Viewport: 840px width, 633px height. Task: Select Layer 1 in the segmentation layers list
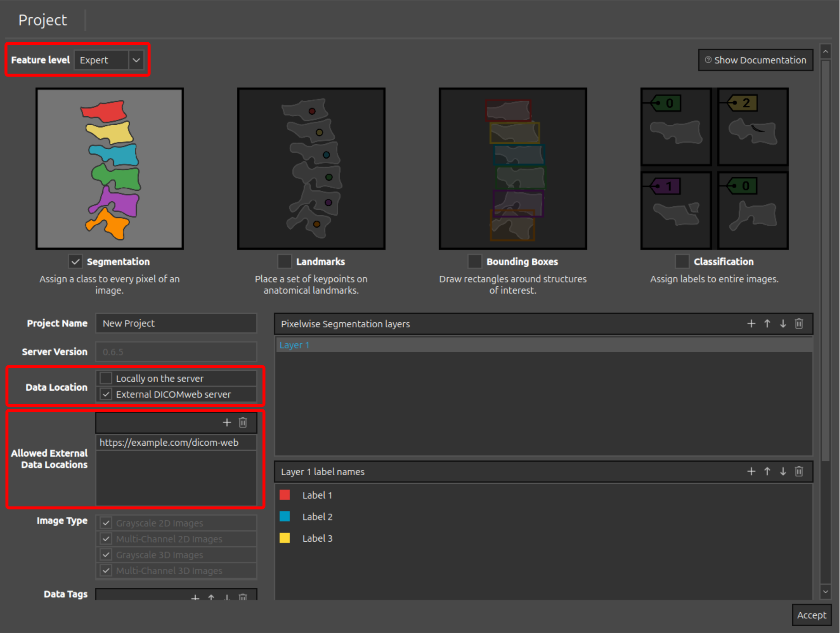(295, 345)
